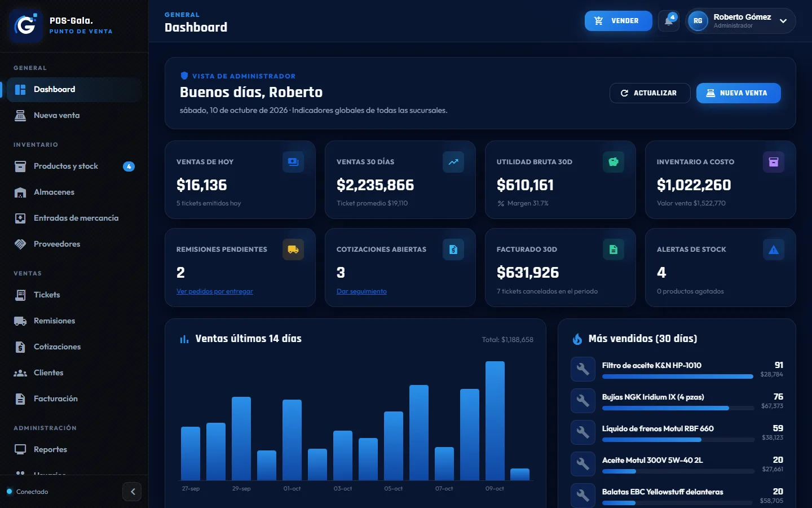Screen dimensions: 812x508
Task: Click the Reportes monitor icon
Action: (x=20, y=449)
